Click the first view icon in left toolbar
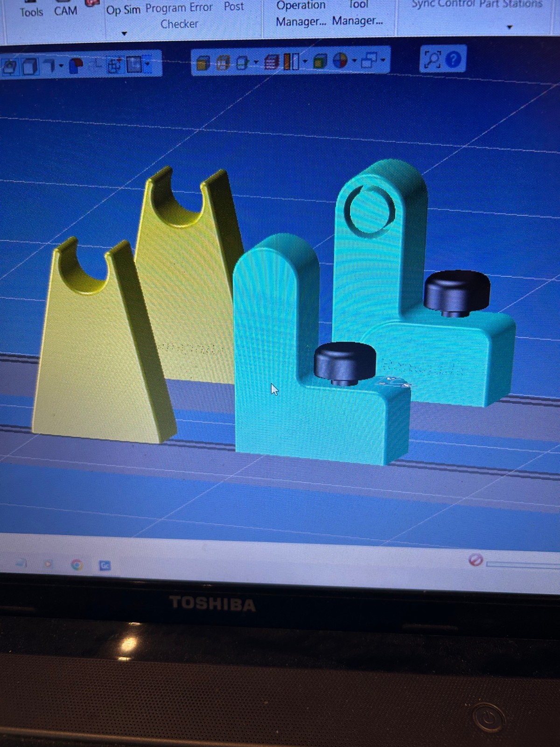The image size is (560, 747). coord(10,67)
